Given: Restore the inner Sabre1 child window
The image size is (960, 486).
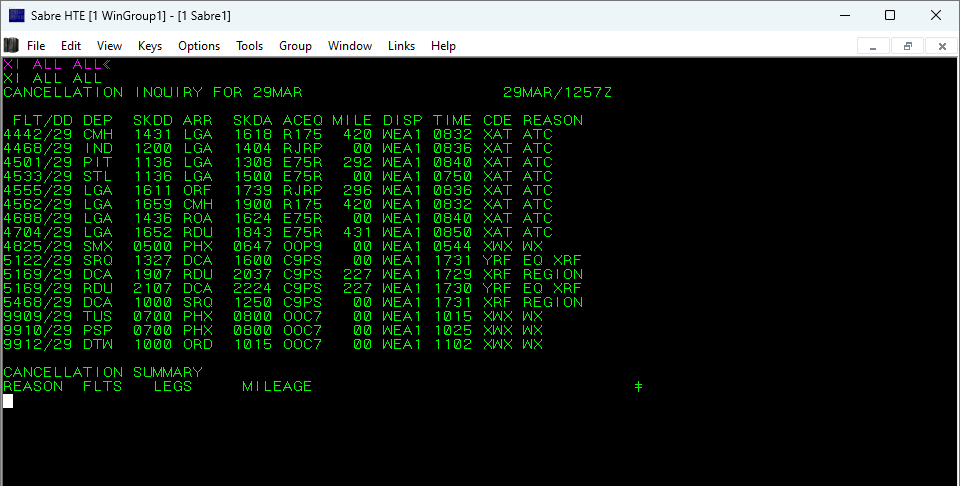Looking at the screenshot, I should pos(907,46).
